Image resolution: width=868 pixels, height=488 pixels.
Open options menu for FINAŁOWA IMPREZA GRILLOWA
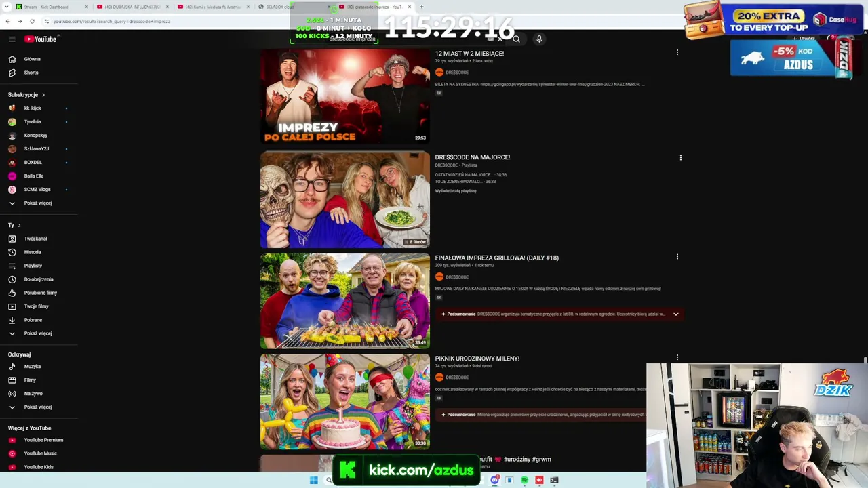pos(677,257)
